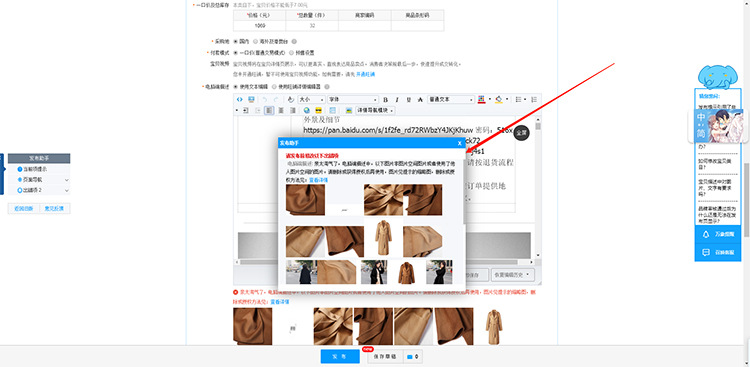Click 开通旺铺 link

click(x=365, y=74)
